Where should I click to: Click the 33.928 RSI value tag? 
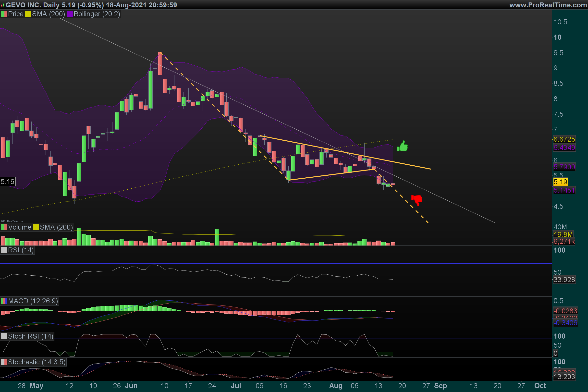[564, 280]
